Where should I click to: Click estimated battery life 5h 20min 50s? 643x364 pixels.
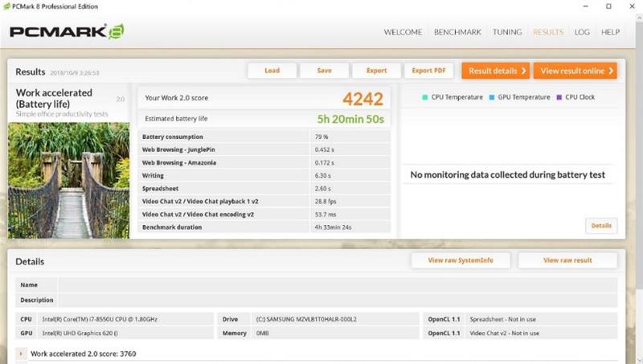coord(350,119)
